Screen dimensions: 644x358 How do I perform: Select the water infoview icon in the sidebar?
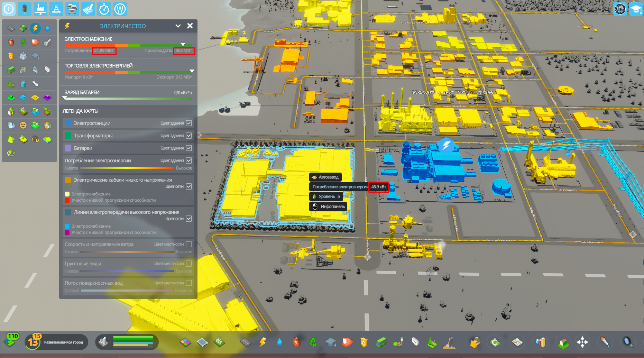(47, 28)
